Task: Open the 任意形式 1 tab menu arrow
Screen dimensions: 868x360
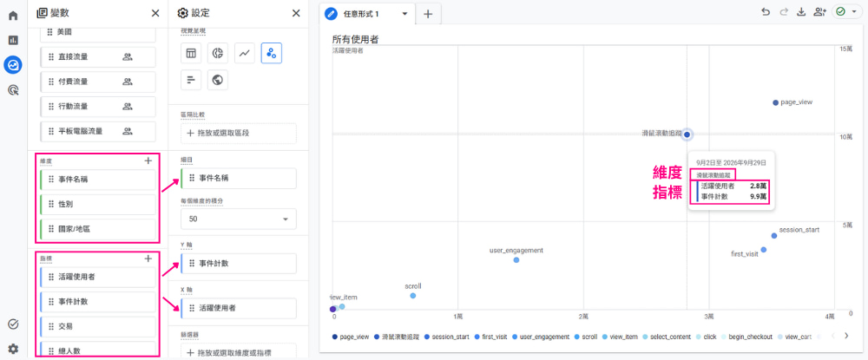Action: click(404, 13)
